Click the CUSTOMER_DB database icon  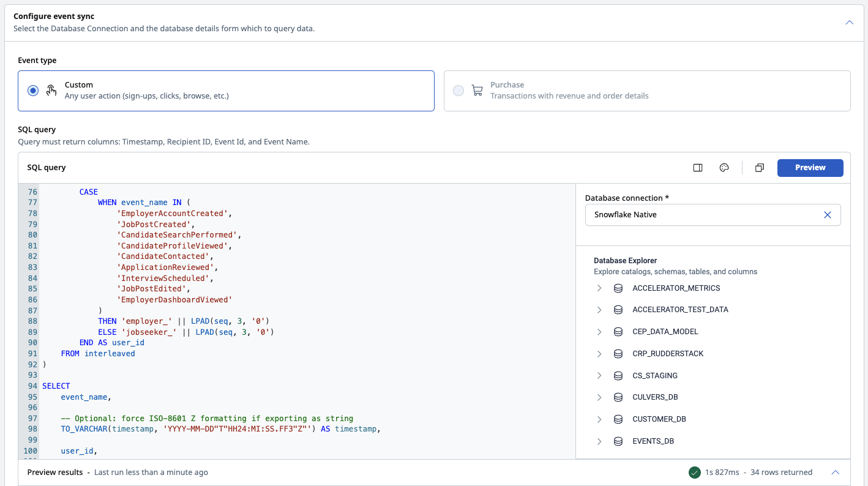tap(618, 419)
